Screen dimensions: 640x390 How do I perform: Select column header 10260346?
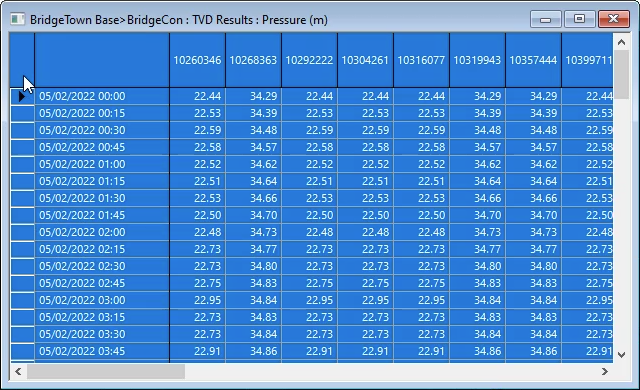(198, 60)
